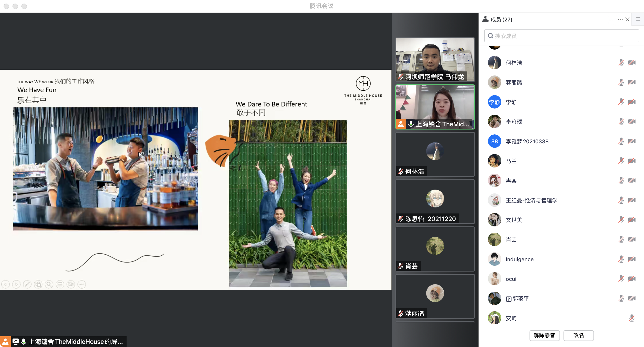Click camera-off icon for 马兰

click(632, 161)
